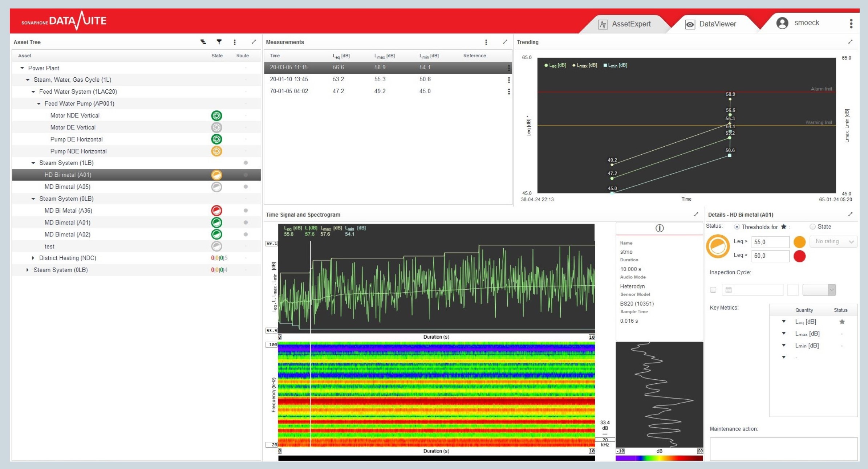This screenshot has width=868, height=469.
Task: Expand the Trending panel to full size
Action: click(850, 42)
